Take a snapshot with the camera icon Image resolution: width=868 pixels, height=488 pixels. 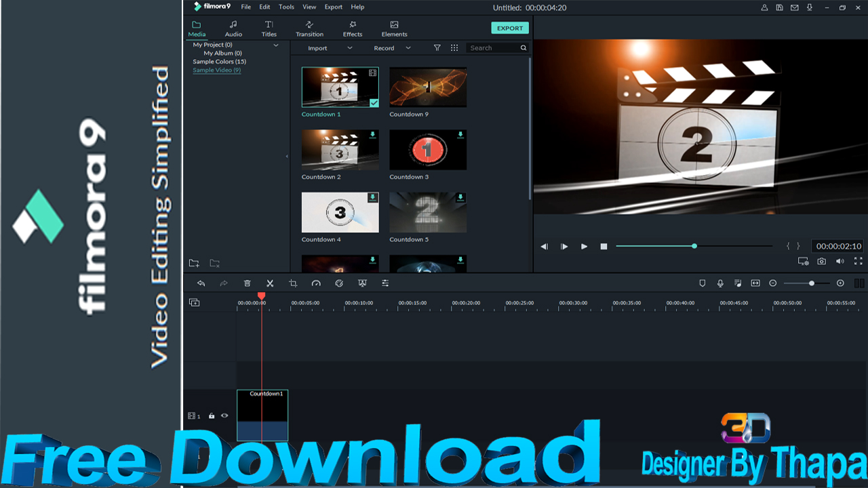822,261
